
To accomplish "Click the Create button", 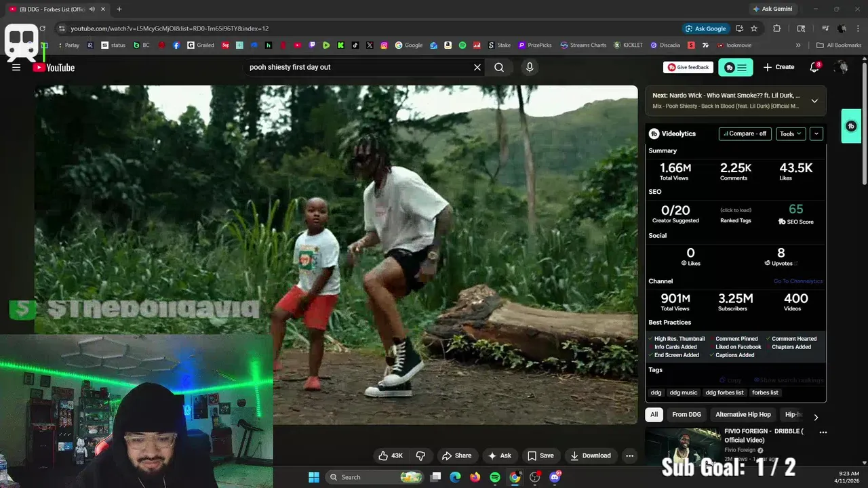I will (778, 67).
